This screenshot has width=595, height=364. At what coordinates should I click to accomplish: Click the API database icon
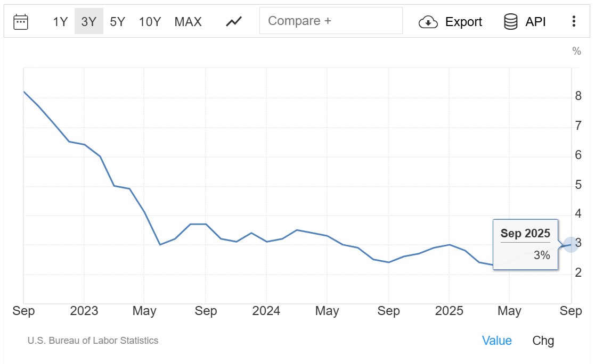click(x=510, y=22)
